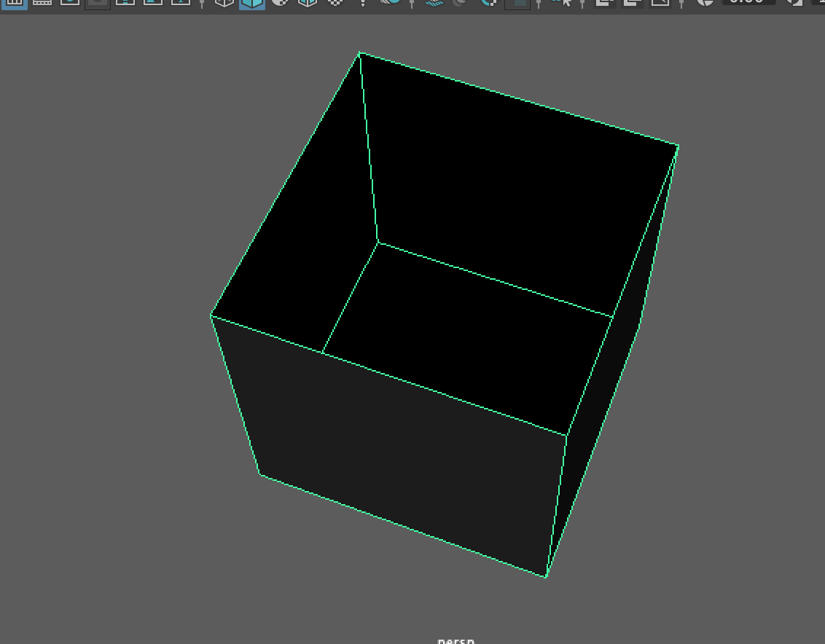
Task: Select the cube's gray front face
Action: 400,447
